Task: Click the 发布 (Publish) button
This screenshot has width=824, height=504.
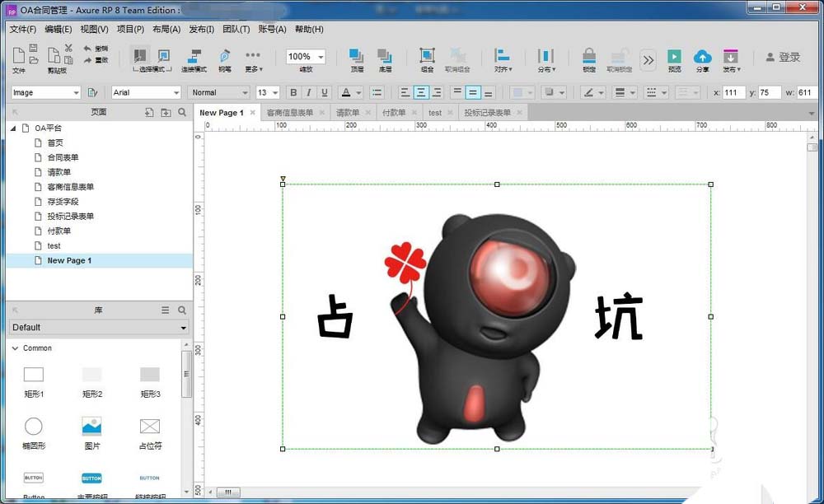Action: (x=730, y=58)
